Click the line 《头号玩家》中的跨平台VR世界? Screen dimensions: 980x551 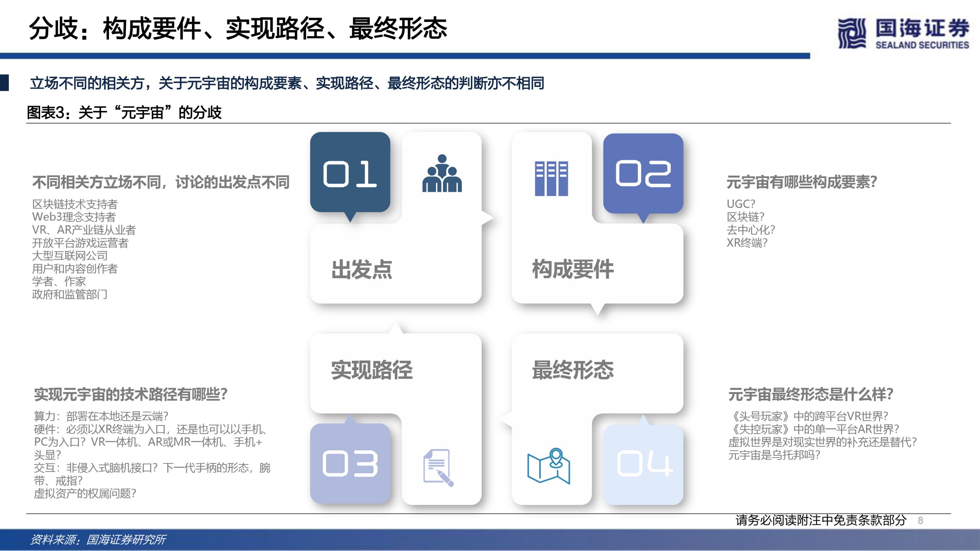click(808, 416)
